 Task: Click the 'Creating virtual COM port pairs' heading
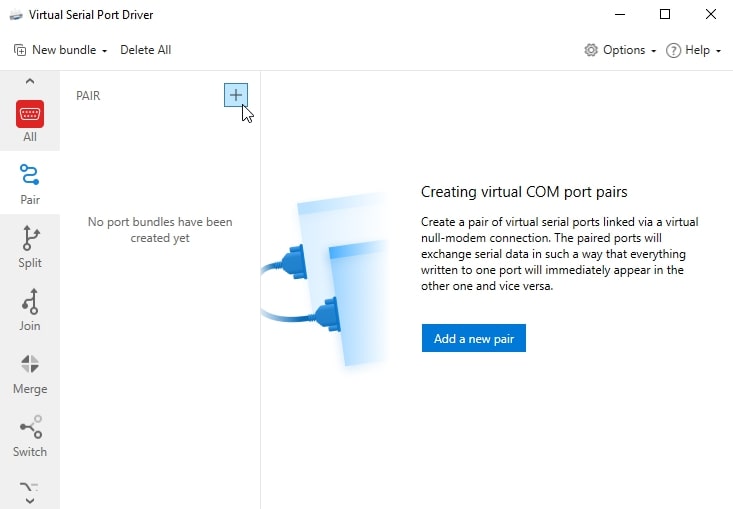click(524, 192)
